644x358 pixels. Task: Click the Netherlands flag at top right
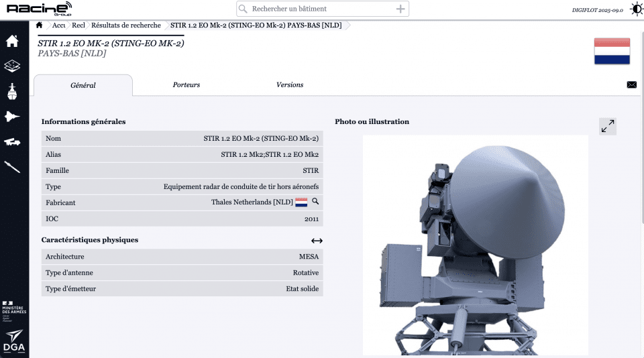coord(611,52)
